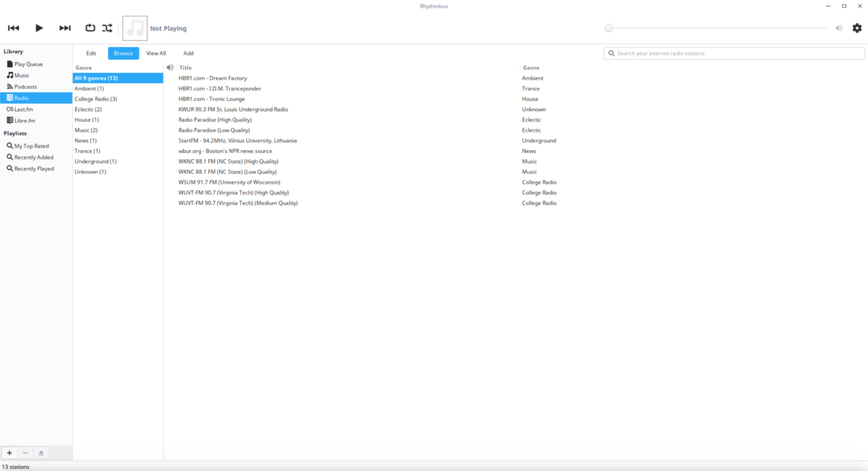Filter by Music (2) genre in browser
This screenshot has width=868, height=471.
pyautogui.click(x=118, y=130)
